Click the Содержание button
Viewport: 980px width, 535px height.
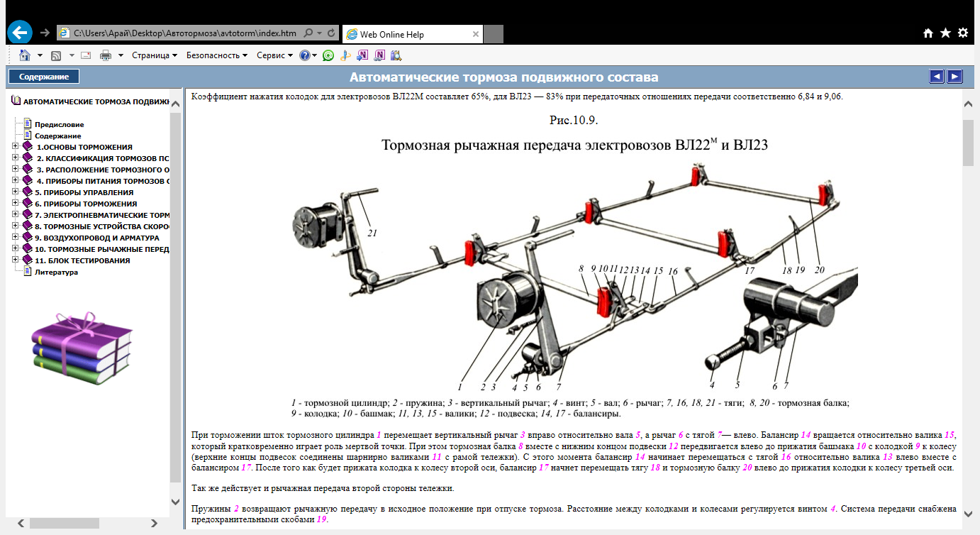coord(44,77)
